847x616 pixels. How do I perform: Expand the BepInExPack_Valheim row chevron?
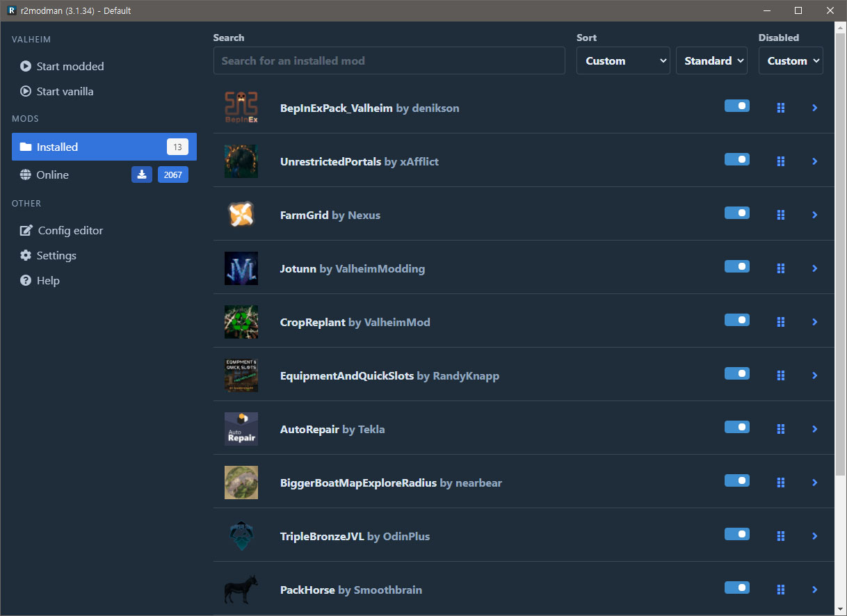pyautogui.click(x=814, y=108)
